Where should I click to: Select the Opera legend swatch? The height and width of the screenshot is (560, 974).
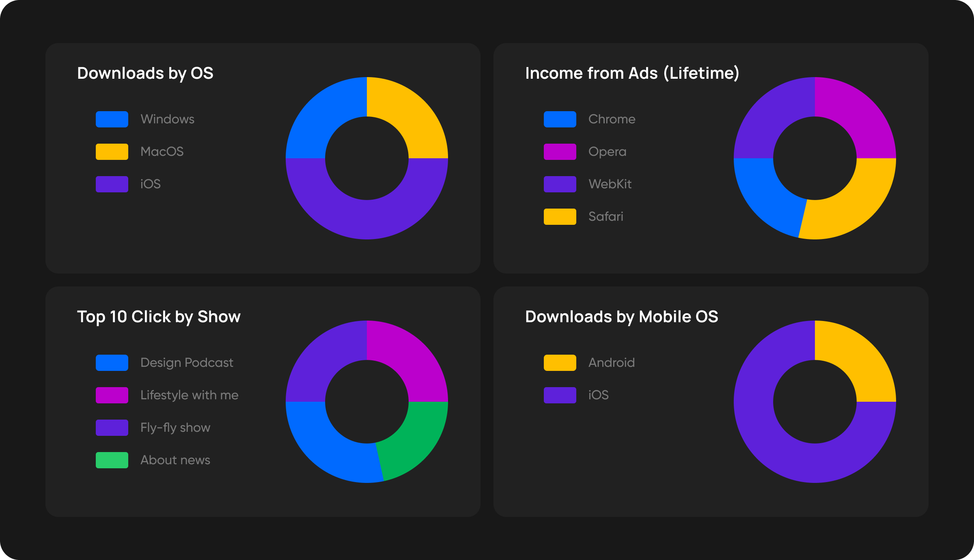click(x=560, y=151)
